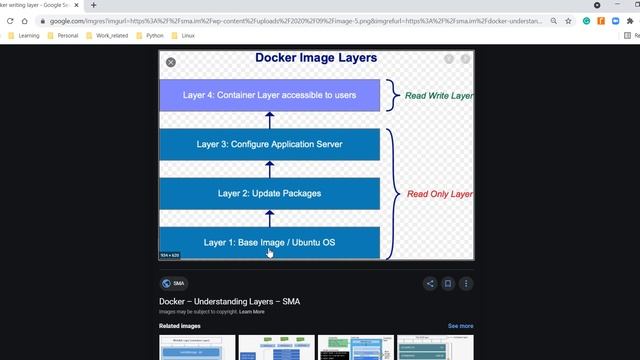Open the Work_related bookmarks folder
This screenshot has width=640, height=360.
click(x=107, y=36)
